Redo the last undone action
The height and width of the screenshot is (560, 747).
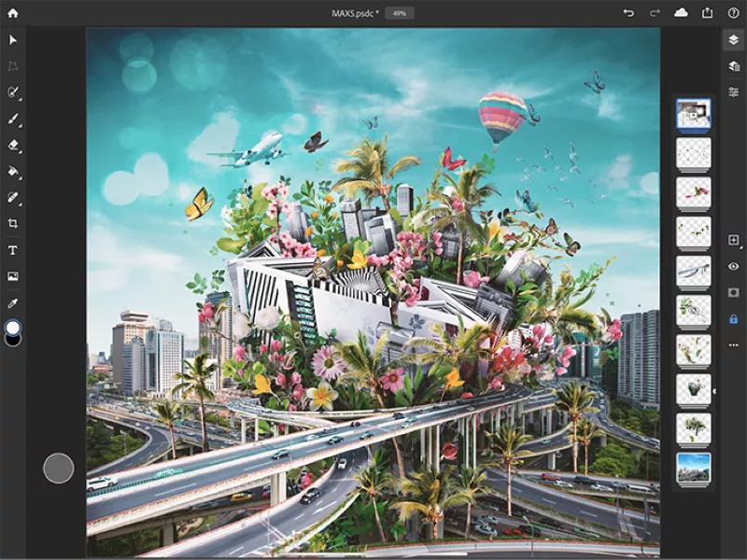click(x=655, y=13)
